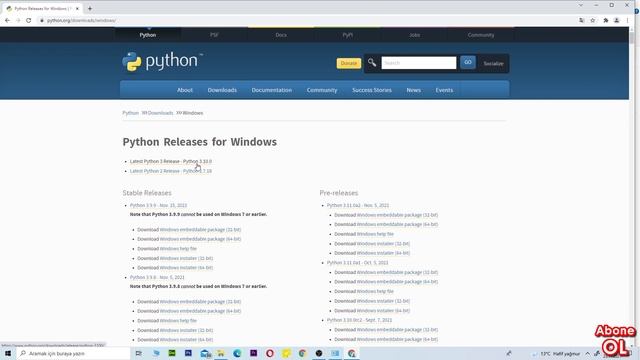The image size is (640, 360).
Task: Switch to the PSF top bar tab
Action: (214, 35)
